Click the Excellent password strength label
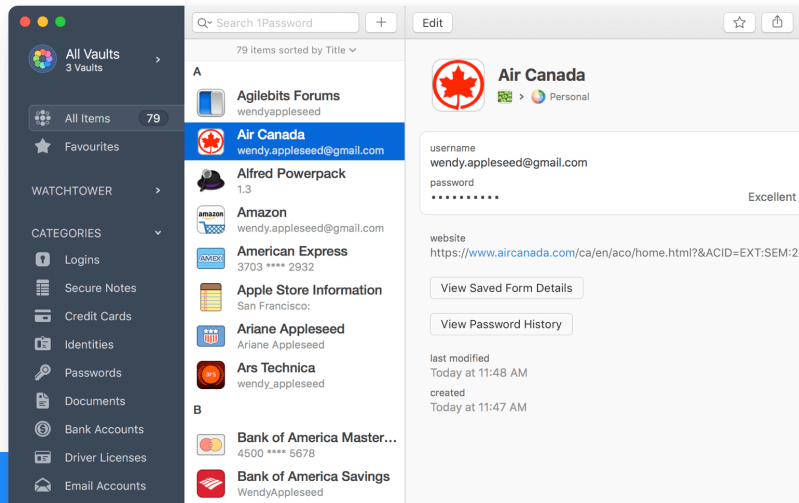 pyautogui.click(x=771, y=197)
